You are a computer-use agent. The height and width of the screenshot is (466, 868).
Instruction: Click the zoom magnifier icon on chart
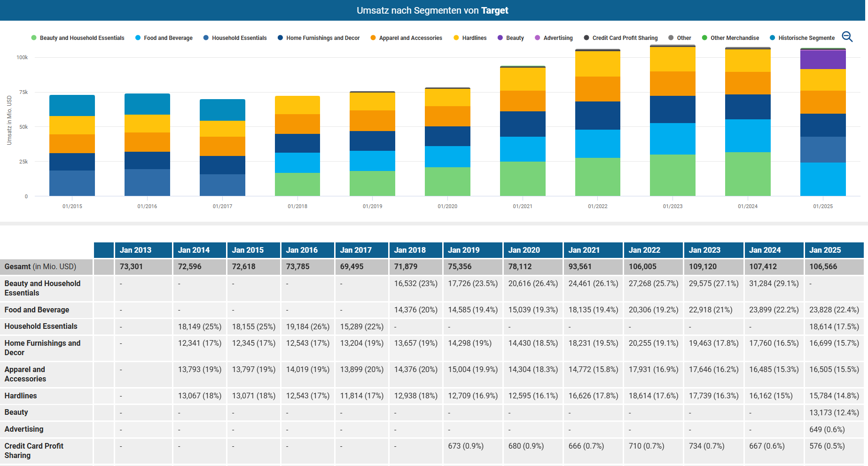pyautogui.click(x=847, y=37)
